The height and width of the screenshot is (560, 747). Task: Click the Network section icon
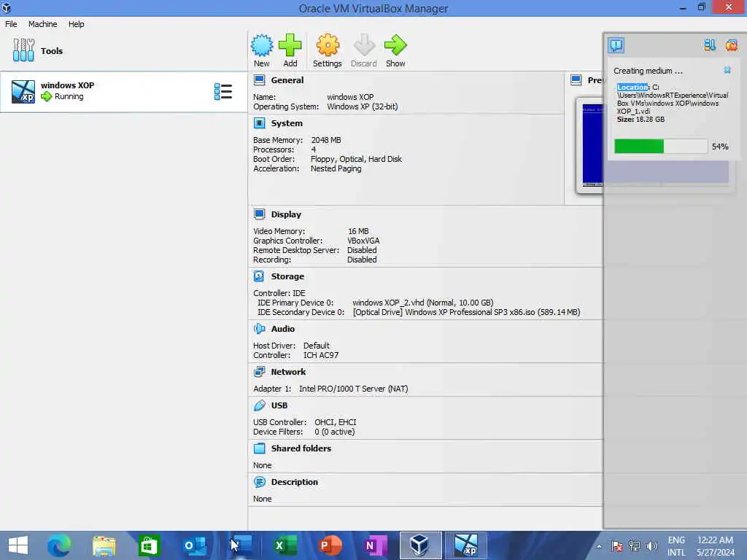point(259,372)
